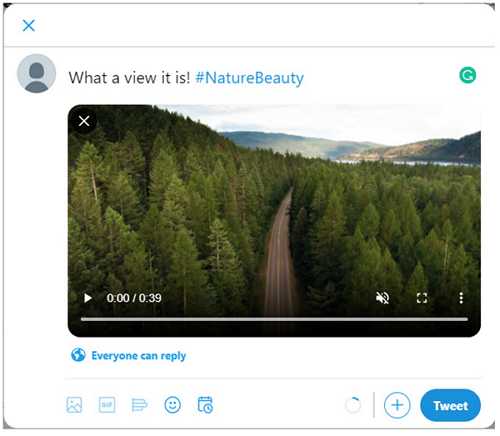This screenshot has height=436, width=500.
Task: Click the video progress bar
Action: (274, 319)
